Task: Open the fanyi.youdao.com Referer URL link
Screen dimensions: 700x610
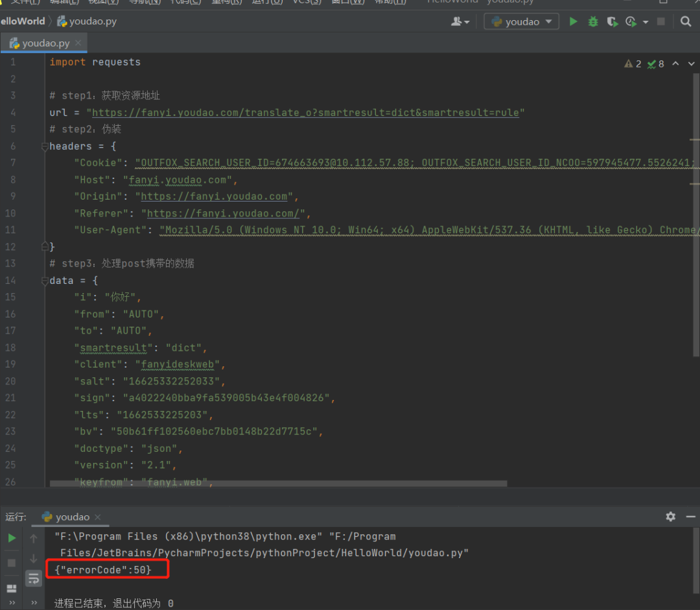Action: [224, 213]
